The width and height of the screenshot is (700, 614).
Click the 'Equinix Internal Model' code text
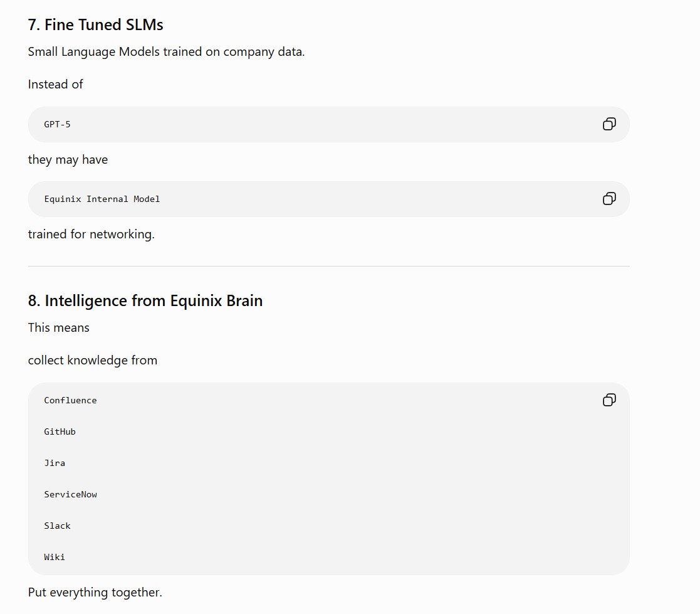102,199
